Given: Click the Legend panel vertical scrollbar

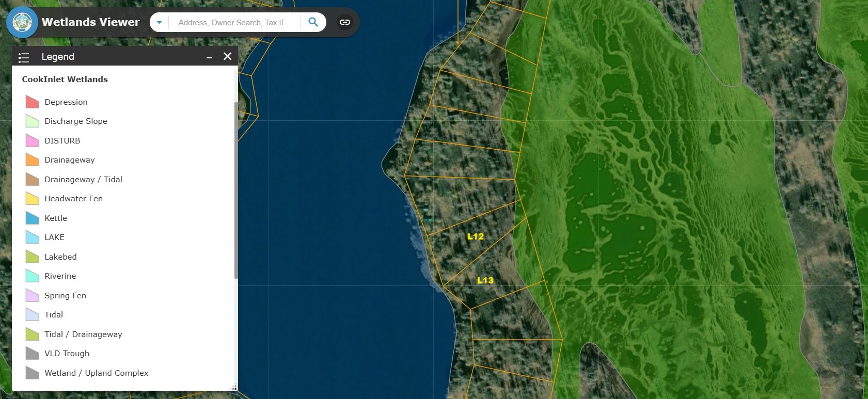Looking at the screenshot, I should coord(236,191).
